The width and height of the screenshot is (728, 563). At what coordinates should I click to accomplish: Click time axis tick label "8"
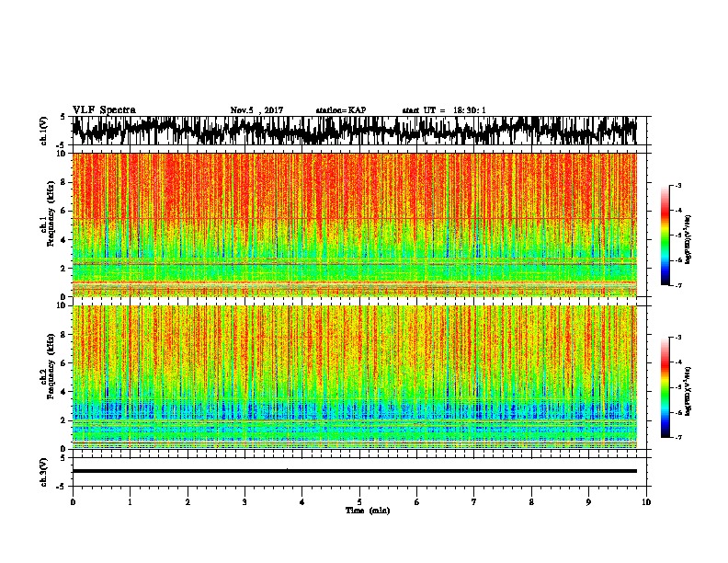pos(531,501)
